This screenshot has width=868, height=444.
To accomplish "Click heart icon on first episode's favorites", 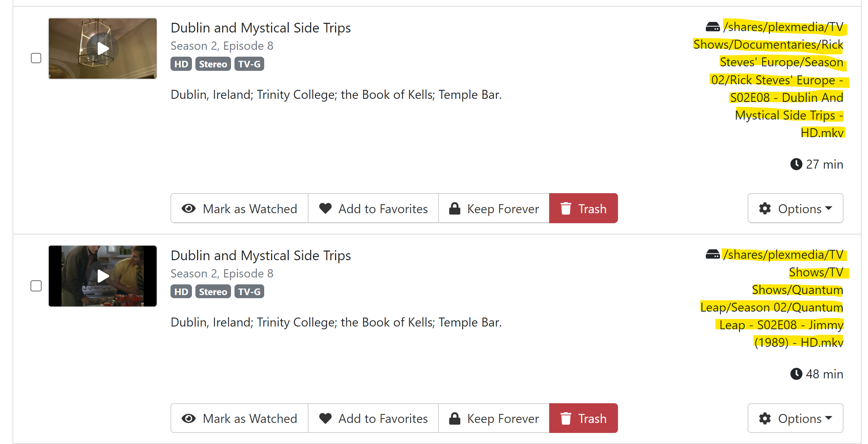I will 325,208.
